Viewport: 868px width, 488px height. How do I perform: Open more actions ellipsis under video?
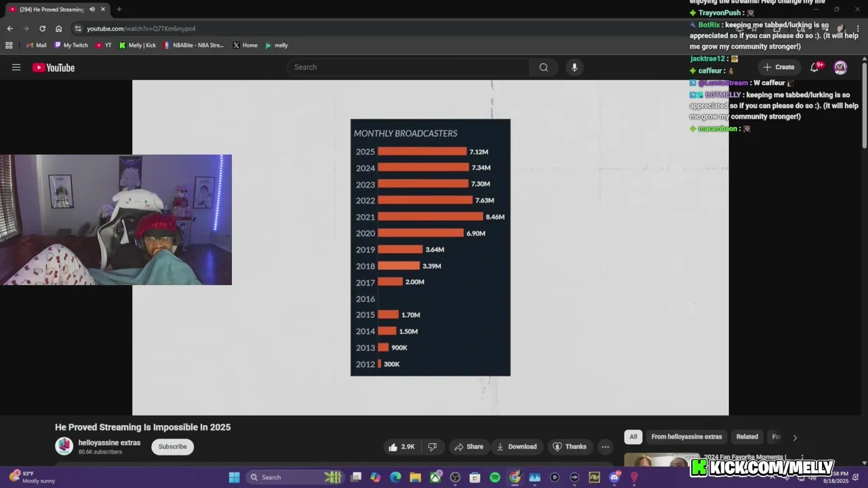tap(605, 447)
